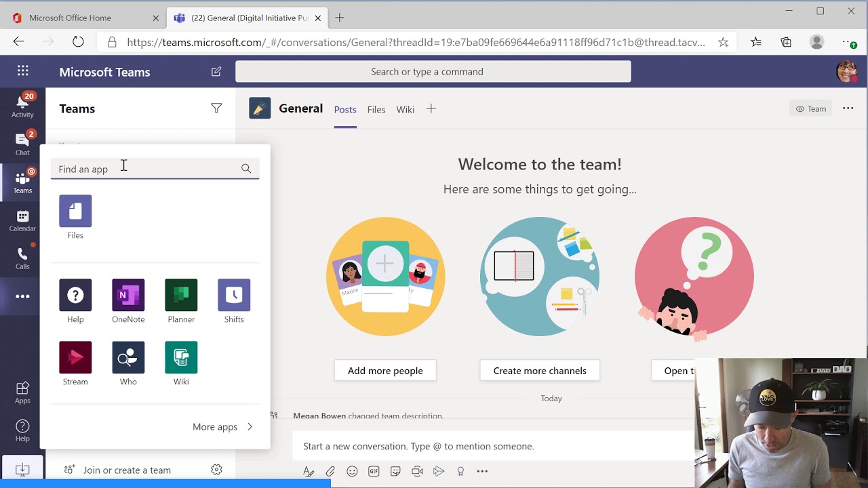This screenshot has width=868, height=488.
Task: Open the browser Favorites list
Action: pos(756,42)
